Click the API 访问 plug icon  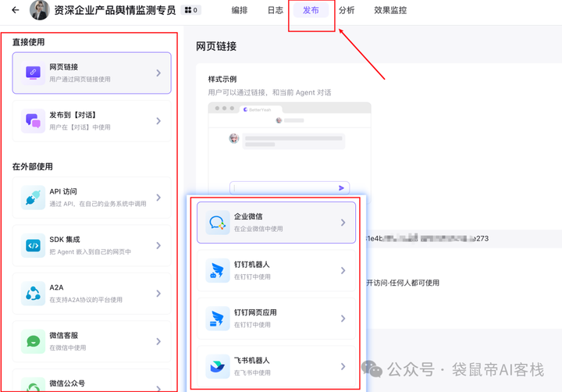pos(33,198)
